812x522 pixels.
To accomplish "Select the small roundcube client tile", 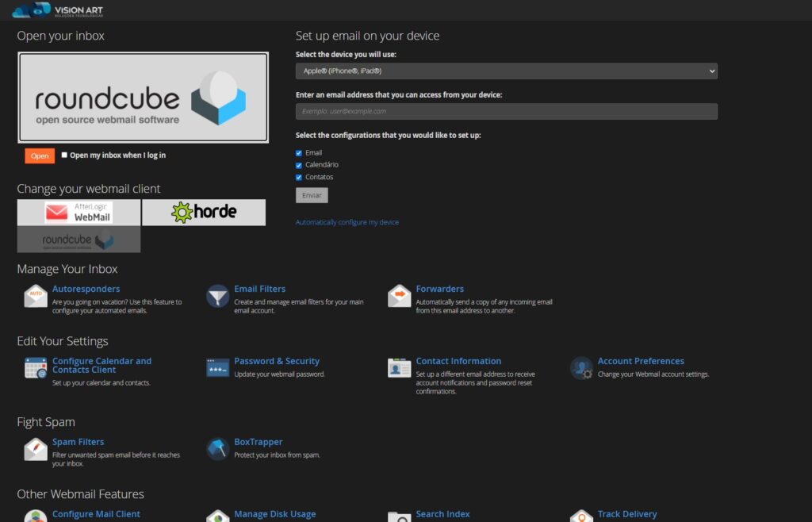I will [79, 240].
